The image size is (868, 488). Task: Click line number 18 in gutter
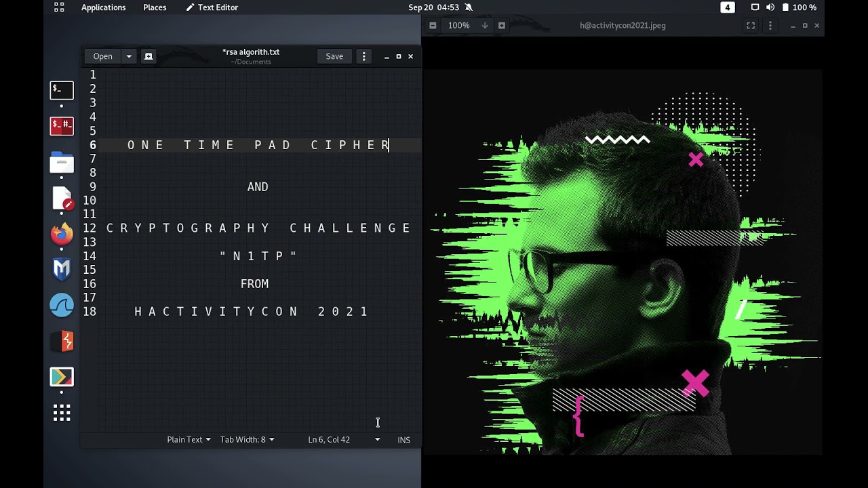(x=90, y=312)
